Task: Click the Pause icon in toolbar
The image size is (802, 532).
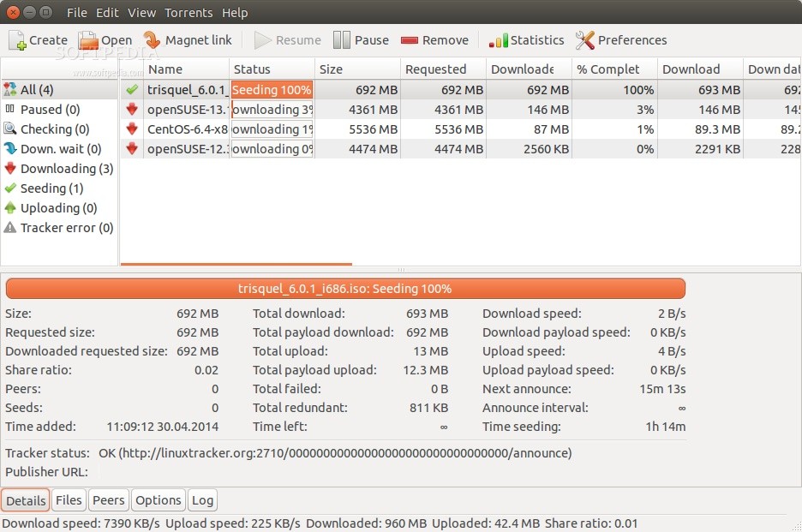Action: [x=342, y=40]
